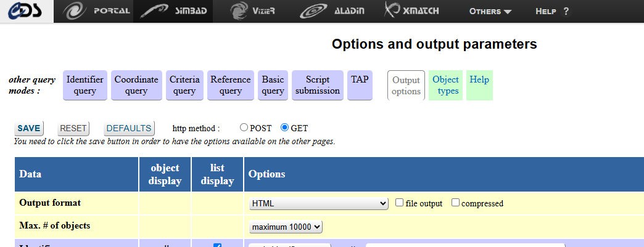Click the 'list display' column header
The width and height of the screenshot is (644, 247).
[217, 174]
